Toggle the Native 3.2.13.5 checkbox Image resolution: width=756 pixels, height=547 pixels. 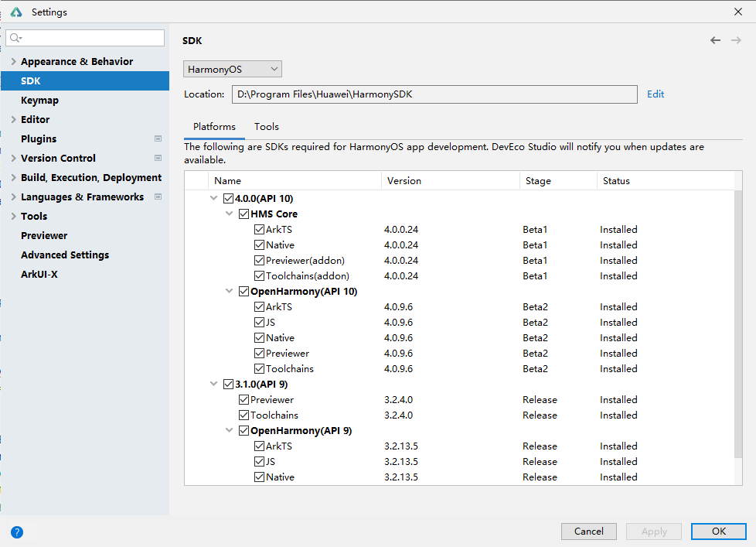pyautogui.click(x=260, y=477)
